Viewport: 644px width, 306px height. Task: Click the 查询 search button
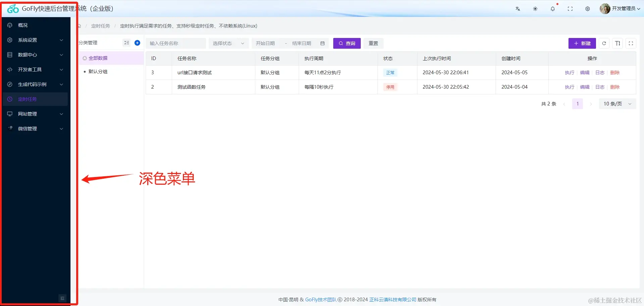347,43
